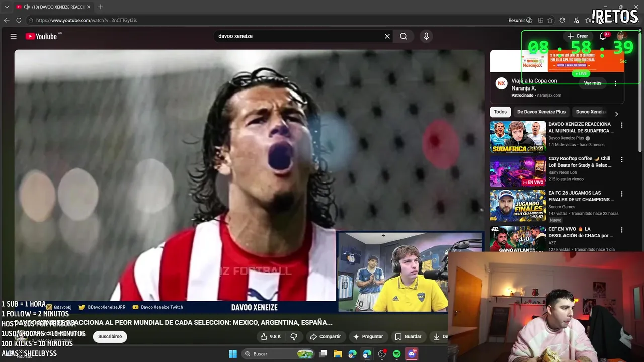Select the 'De Davoo Xeneize Plus' chip

point(541,112)
